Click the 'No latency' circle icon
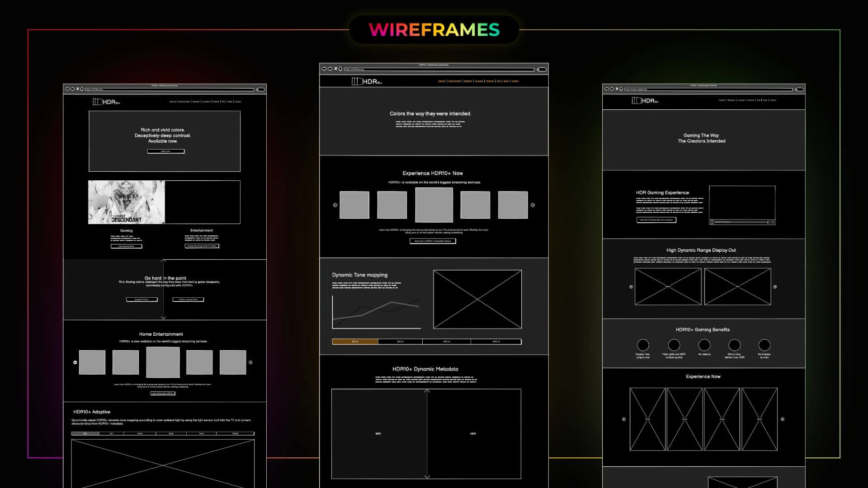Image resolution: width=868 pixels, height=488 pixels. pos(704,345)
